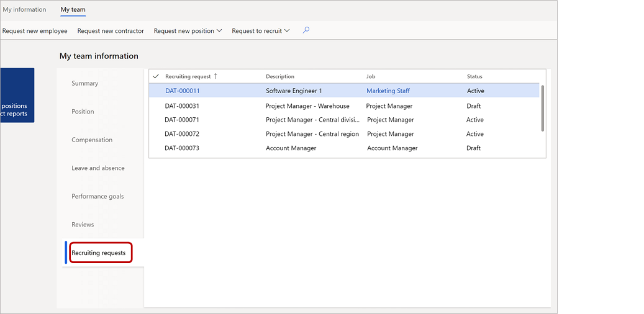Click the grid's vertical scrollbar
Screen dimensions: 644x314
(542, 108)
